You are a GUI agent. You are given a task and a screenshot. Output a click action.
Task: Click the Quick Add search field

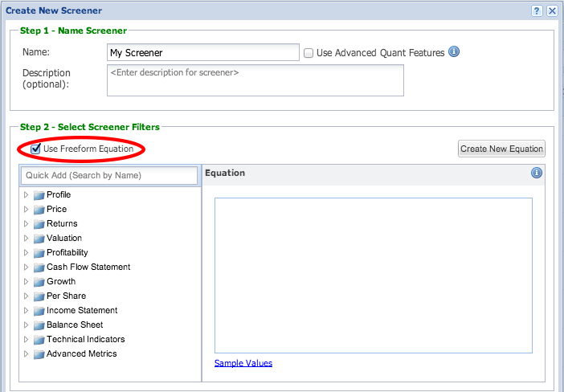tap(109, 175)
